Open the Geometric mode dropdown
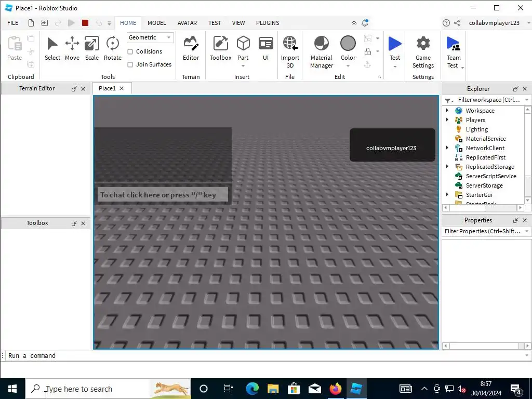This screenshot has height=399, width=532. click(x=150, y=37)
